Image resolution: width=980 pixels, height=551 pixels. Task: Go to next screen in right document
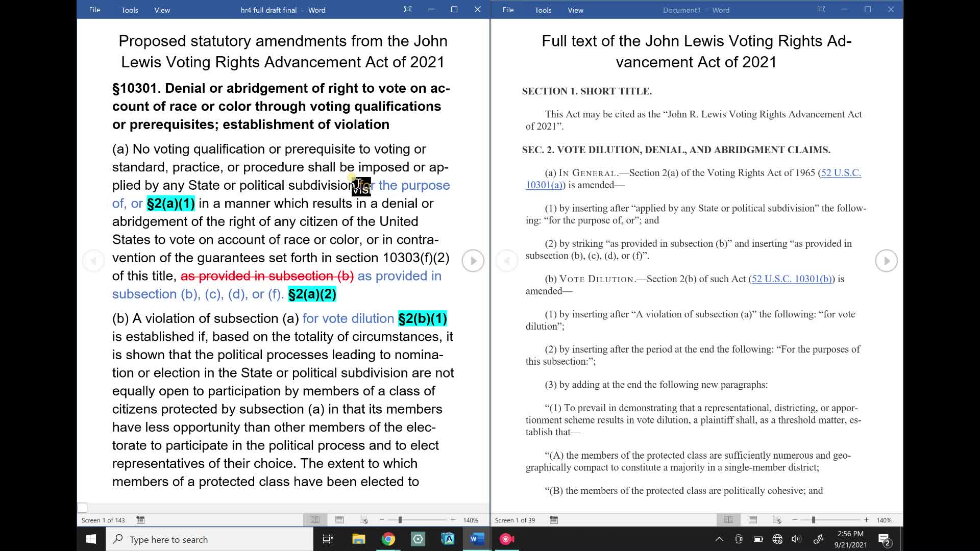[886, 261]
